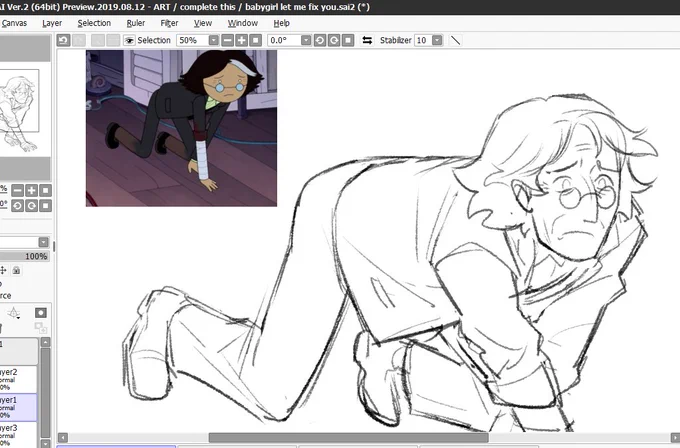The width and height of the screenshot is (680, 448).
Task: Open the 0.0° rotation angle dropdown
Action: click(306, 40)
